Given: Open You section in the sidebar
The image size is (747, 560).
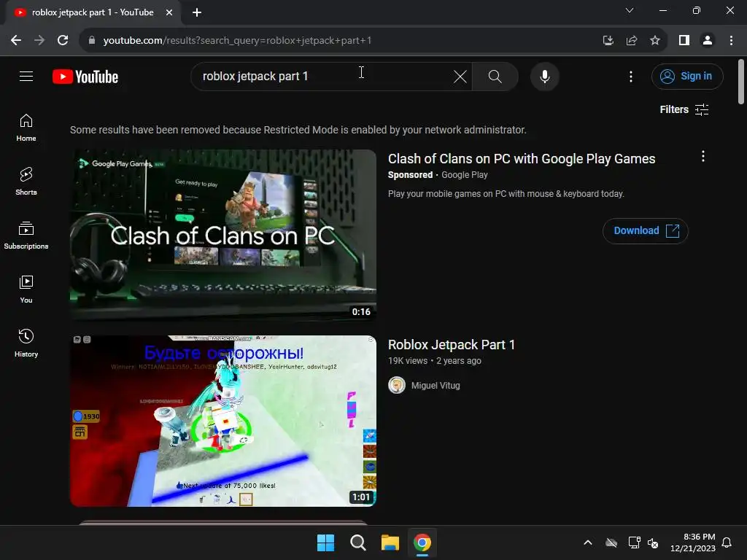Looking at the screenshot, I should tap(26, 289).
